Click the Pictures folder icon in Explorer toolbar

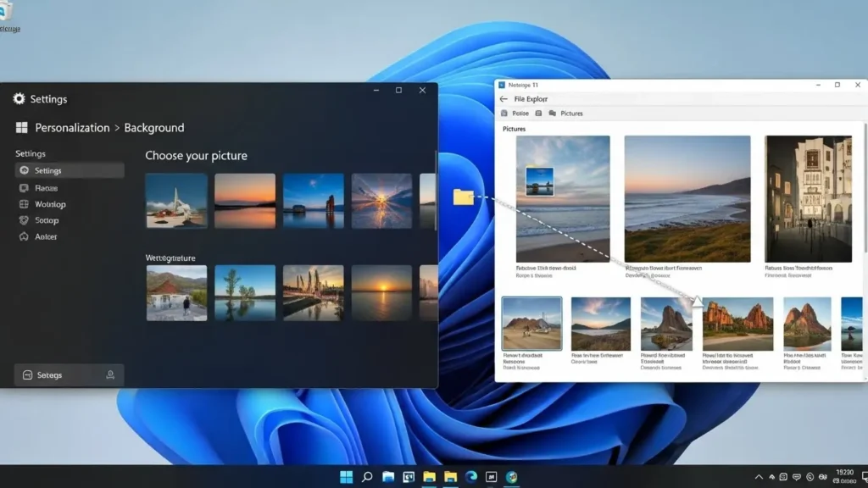pos(552,113)
